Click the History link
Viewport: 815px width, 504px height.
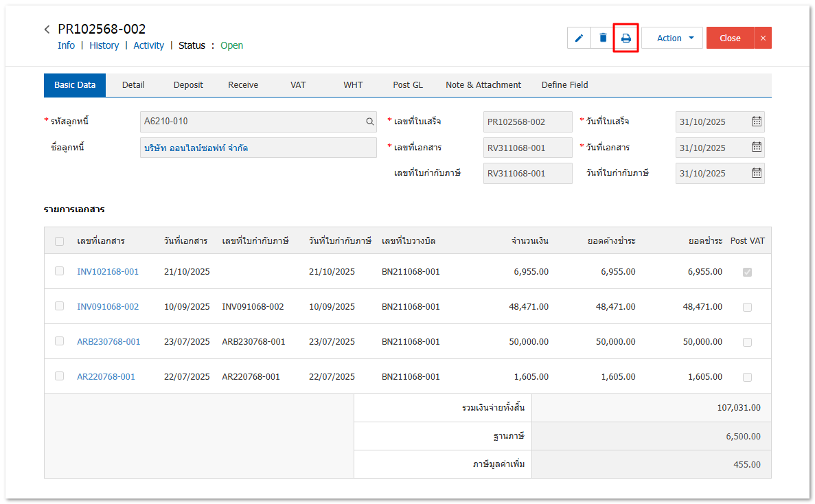[x=104, y=45]
